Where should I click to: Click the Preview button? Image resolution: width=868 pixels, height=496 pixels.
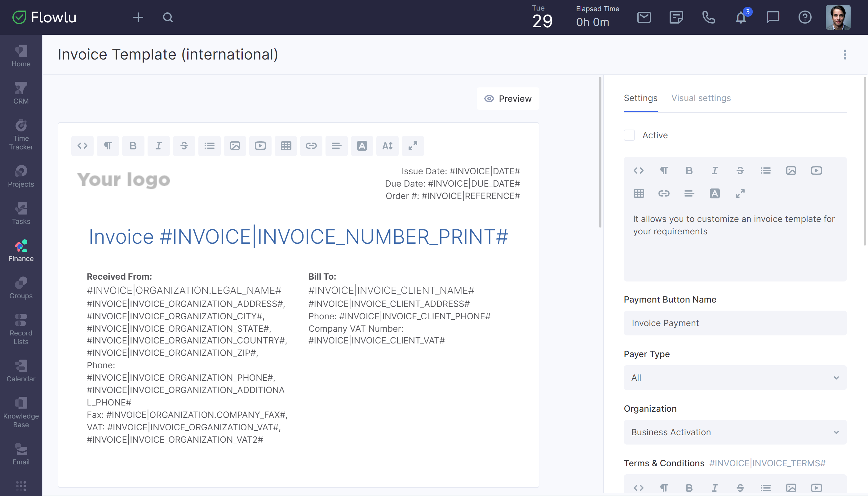point(508,99)
